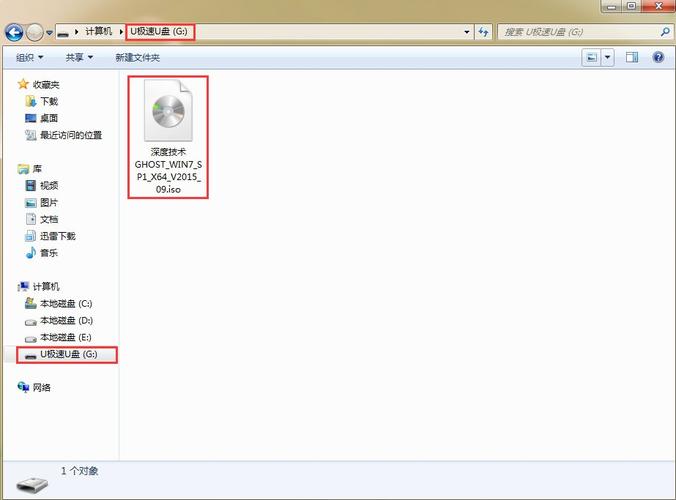The image size is (676, 500).
Task: Open address bar history dropdown
Action: click(467, 32)
